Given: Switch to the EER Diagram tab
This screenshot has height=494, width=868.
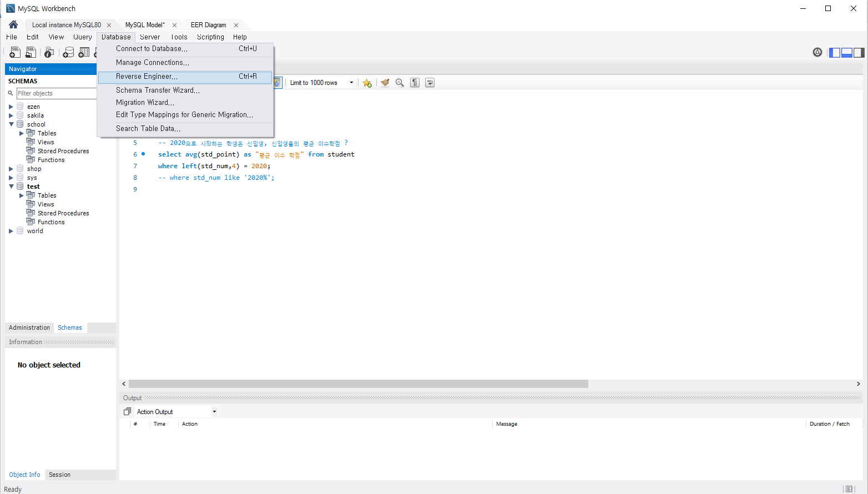Looking at the screenshot, I should [x=208, y=25].
